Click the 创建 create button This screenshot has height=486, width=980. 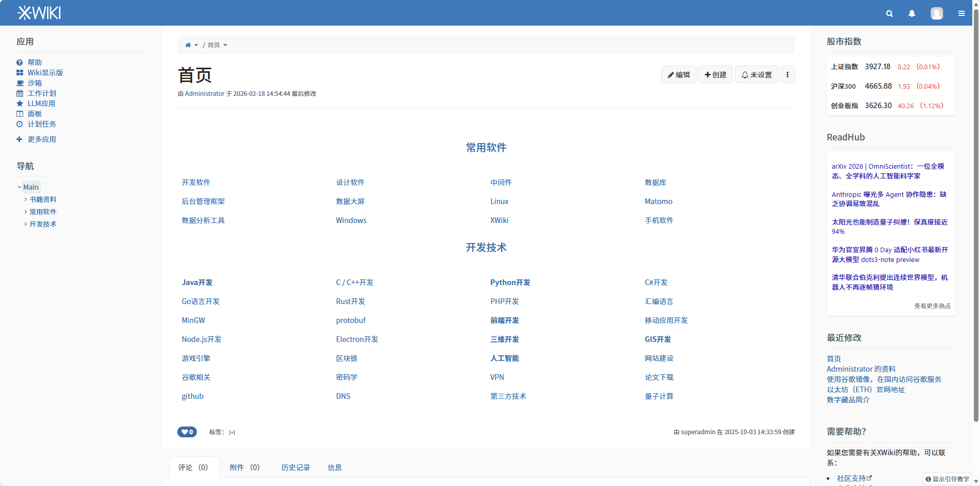716,75
